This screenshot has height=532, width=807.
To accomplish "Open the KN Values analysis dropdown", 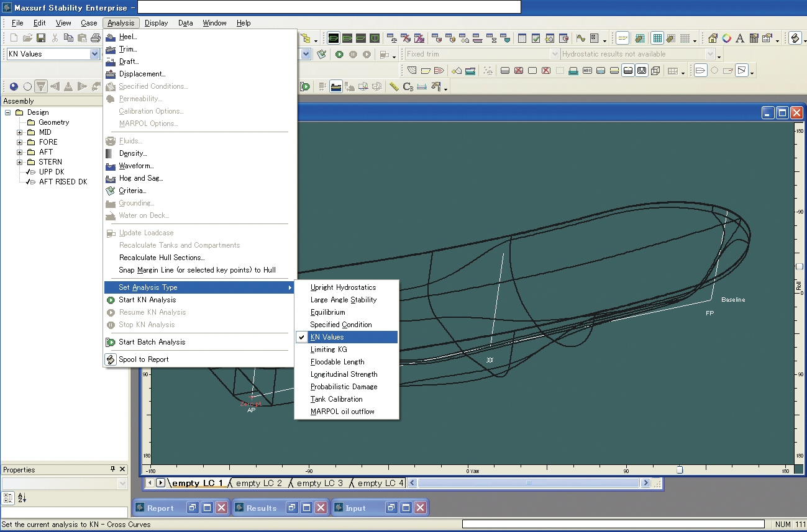I will [x=94, y=54].
